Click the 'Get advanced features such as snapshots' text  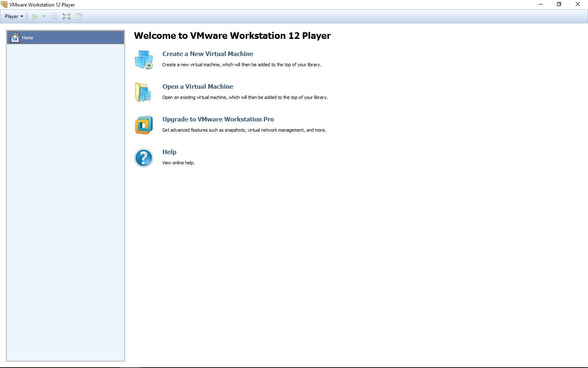click(x=244, y=130)
